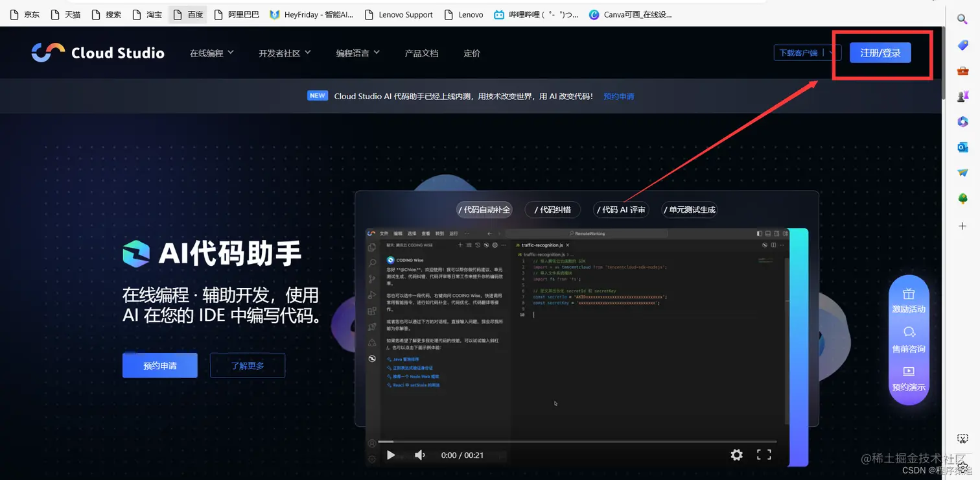
Task: Select the 单元测试生成 tab
Action: coord(689,210)
